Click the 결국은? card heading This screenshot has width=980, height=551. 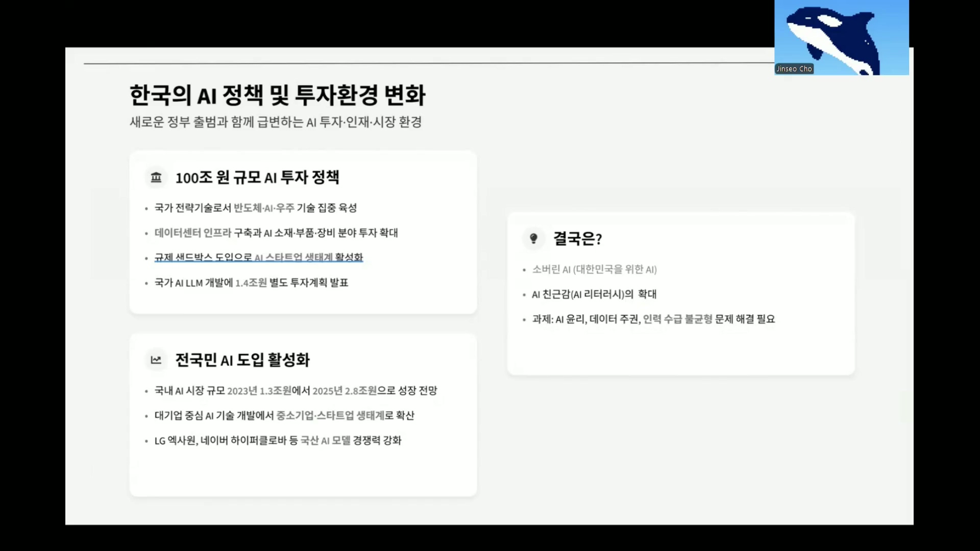(x=578, y=239)
